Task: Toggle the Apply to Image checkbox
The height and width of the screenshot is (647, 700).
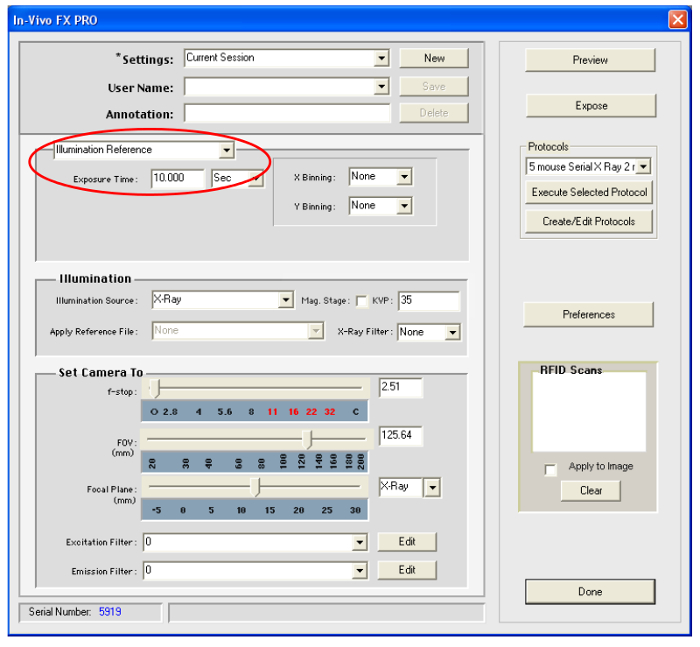Action: [x=550, y=470]
